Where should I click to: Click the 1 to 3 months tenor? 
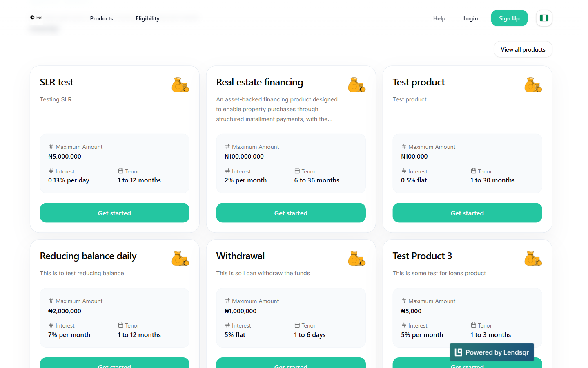(x=490, y=335)
